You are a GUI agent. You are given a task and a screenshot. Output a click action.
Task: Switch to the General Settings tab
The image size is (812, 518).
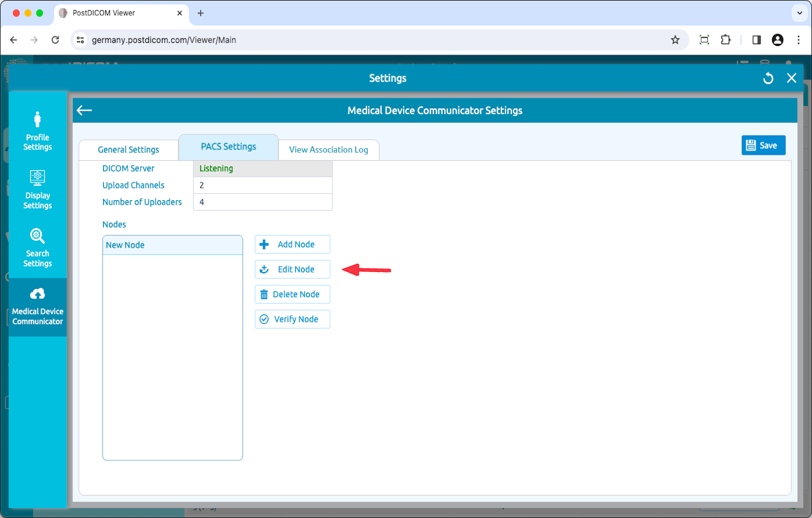point(128,150)
